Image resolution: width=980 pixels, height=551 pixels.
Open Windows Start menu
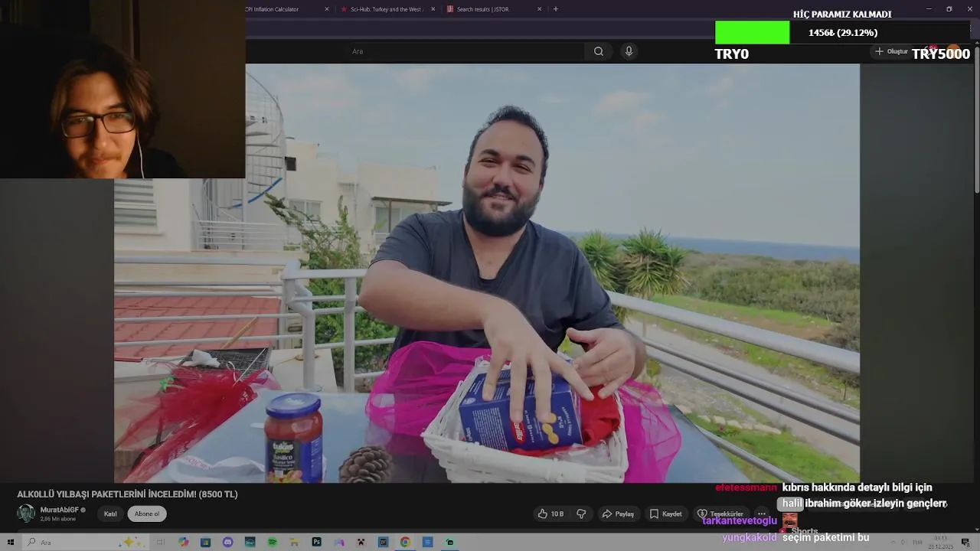click(x=11, y=542)
